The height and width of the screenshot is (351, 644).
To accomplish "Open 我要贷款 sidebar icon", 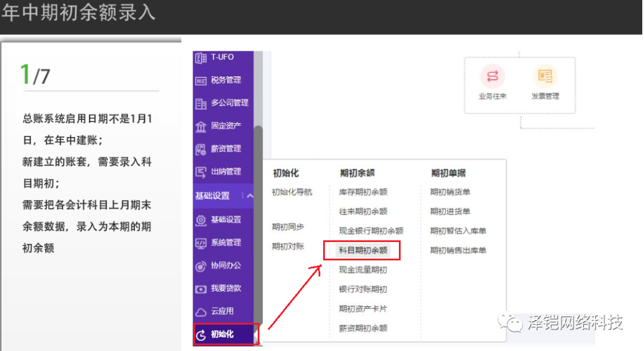I will pos(201,288).
